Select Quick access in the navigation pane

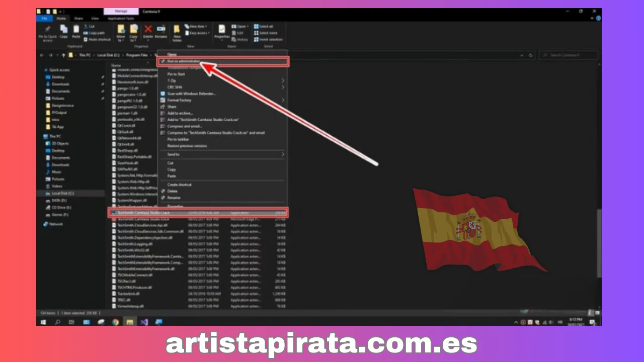click(59, 70)
